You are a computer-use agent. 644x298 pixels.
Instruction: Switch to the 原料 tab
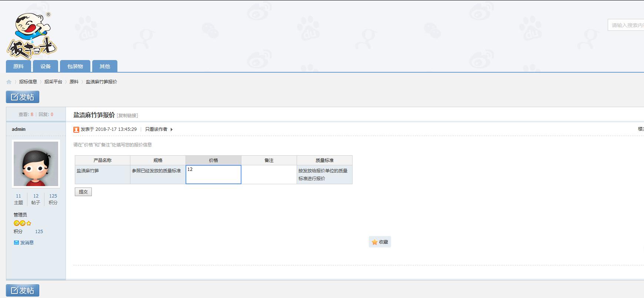tap(19, 66)
